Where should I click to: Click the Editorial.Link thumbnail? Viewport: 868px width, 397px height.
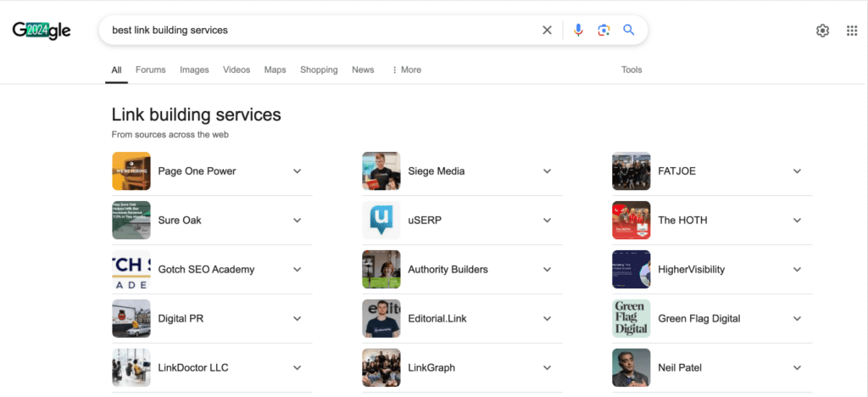click(x=381, y=318)
